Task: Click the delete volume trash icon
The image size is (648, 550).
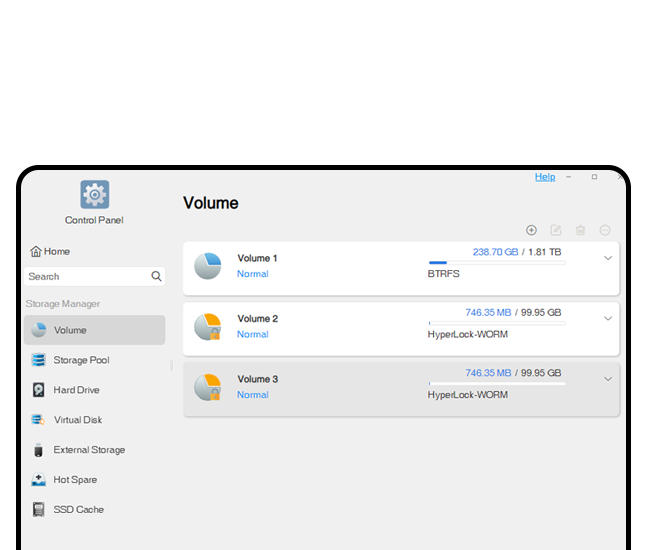Action: (x=580, y=230)
